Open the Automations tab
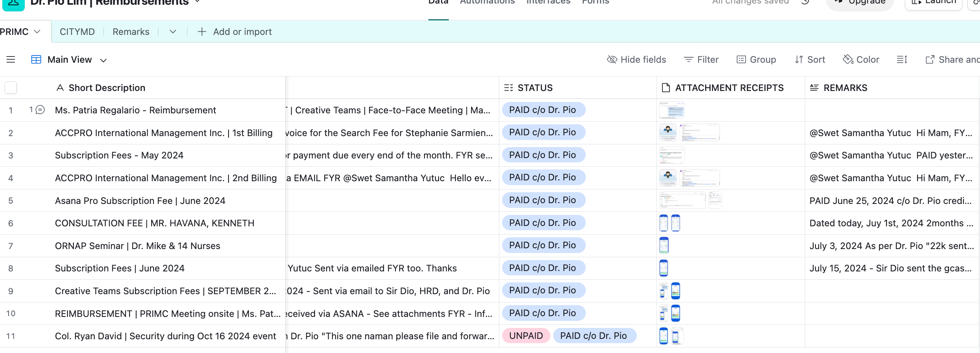Image resolution: width=980 pixels, height=353 pixels. [487, 2]
